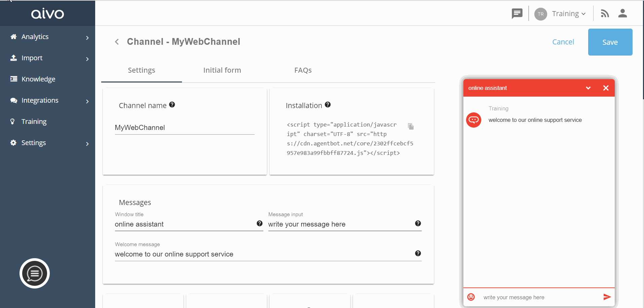Click the welcome message in chat preview
The width and height of the screenshot is (644, 308).
(535, 120)
